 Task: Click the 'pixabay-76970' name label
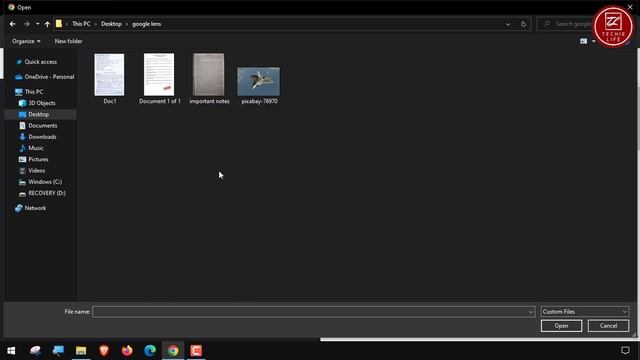click(260, 101)
